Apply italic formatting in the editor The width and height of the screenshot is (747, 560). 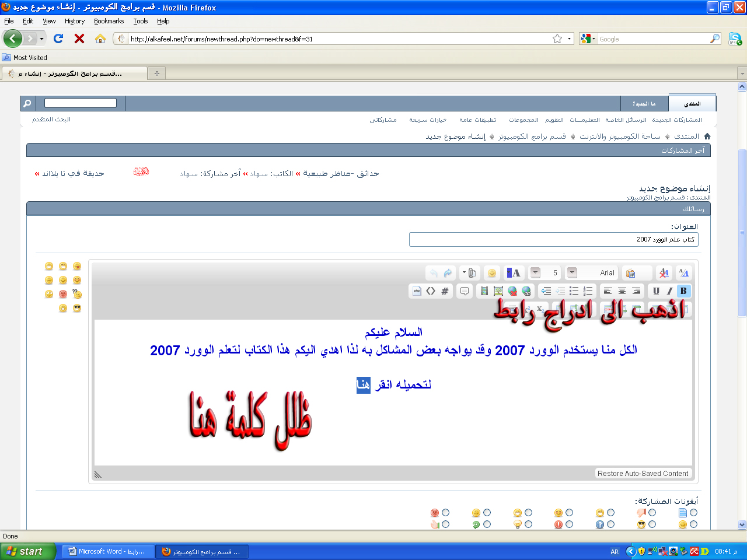coord(669,291)
